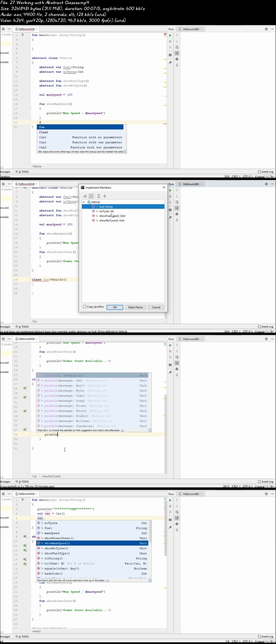Toggle Scroll to End in println-suggestions frame Run panel
276x644 pixels.
pos(177,363)
